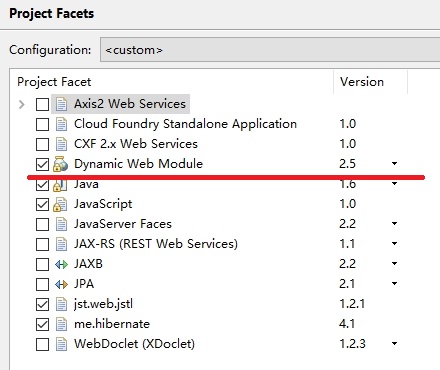The width and height of the screenshot is (440, 370).
Task: Click the Cloud Foundry Standalone Application facet icon
Action: click(x=61, y=124)
